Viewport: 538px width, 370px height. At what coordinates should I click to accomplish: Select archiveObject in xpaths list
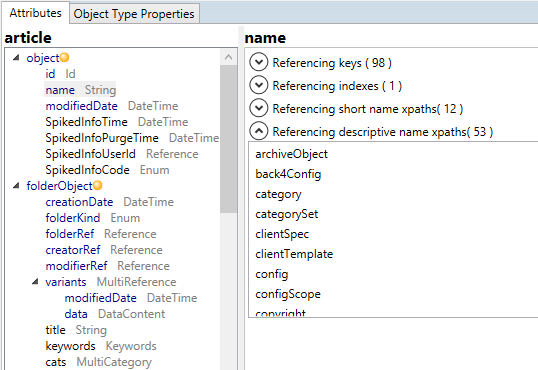pos(291,154)
